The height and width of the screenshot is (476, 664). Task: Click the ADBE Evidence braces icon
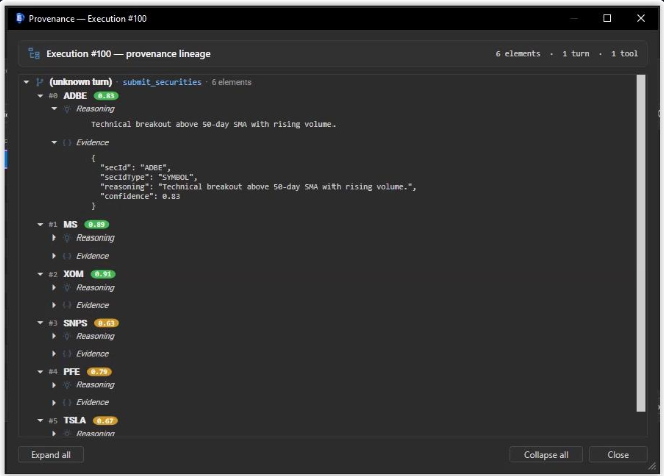[67, 142]
